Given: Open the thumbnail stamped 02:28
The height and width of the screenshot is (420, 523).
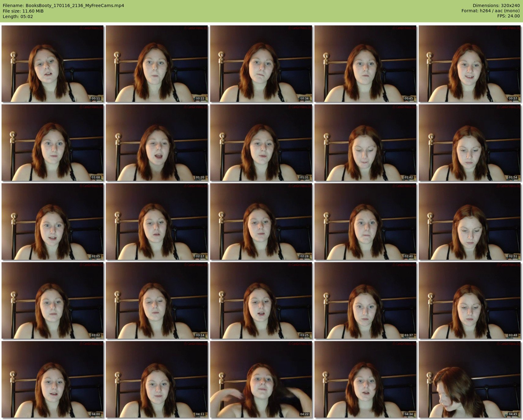Looking at the screenshot, I should click(x=261, y=221).
